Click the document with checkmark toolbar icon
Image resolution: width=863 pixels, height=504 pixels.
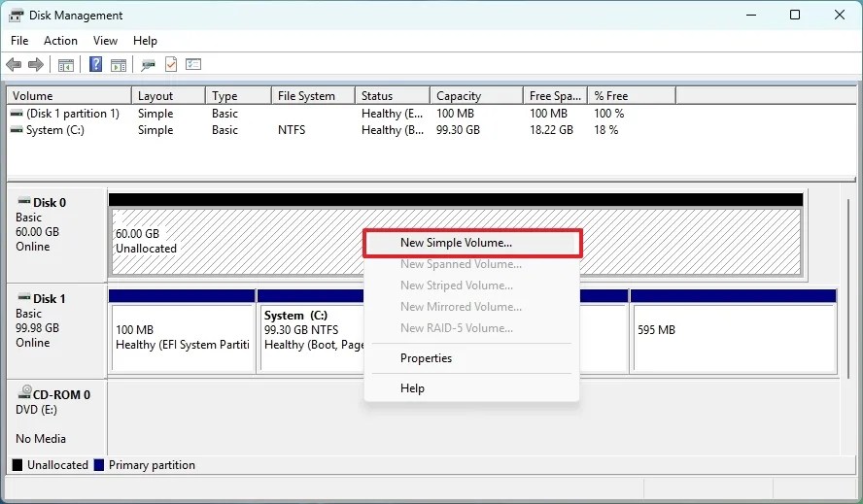click(171, 64)
